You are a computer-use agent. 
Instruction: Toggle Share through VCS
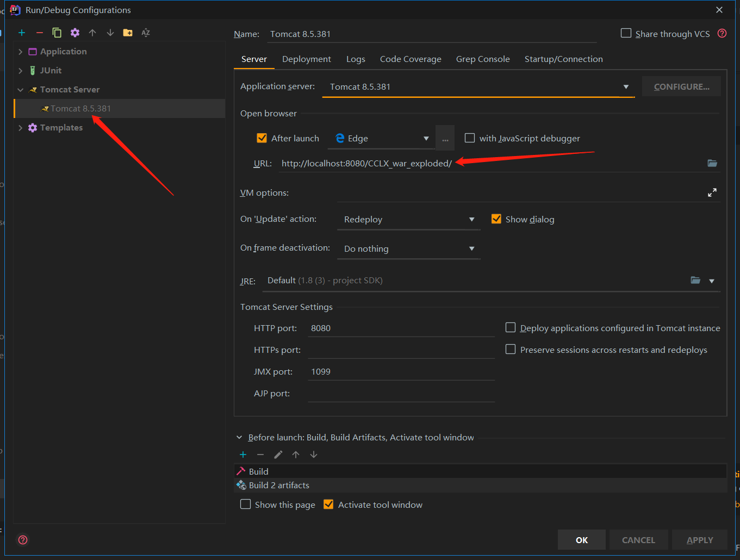click(626, 33)
